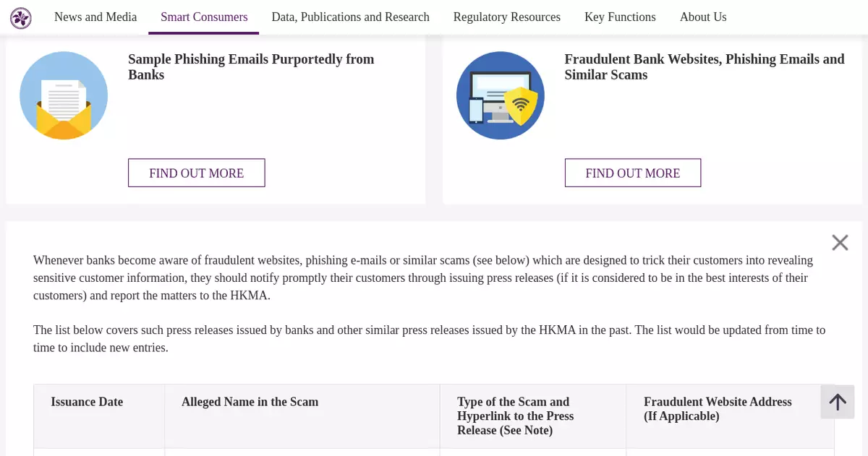Click the HKMA bauhinia logo icon

click(x=21, y=17)
